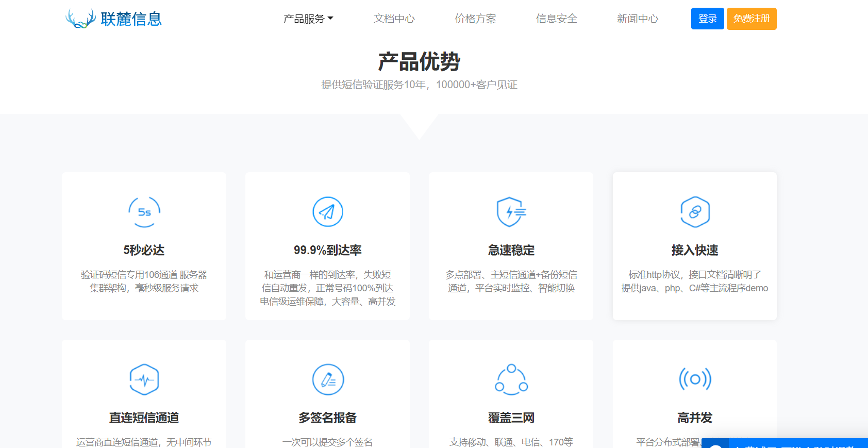Click the chain link hexagon icon
This screenshot has width=868, height=448.
pyautogui.click(x=695, y=212)
